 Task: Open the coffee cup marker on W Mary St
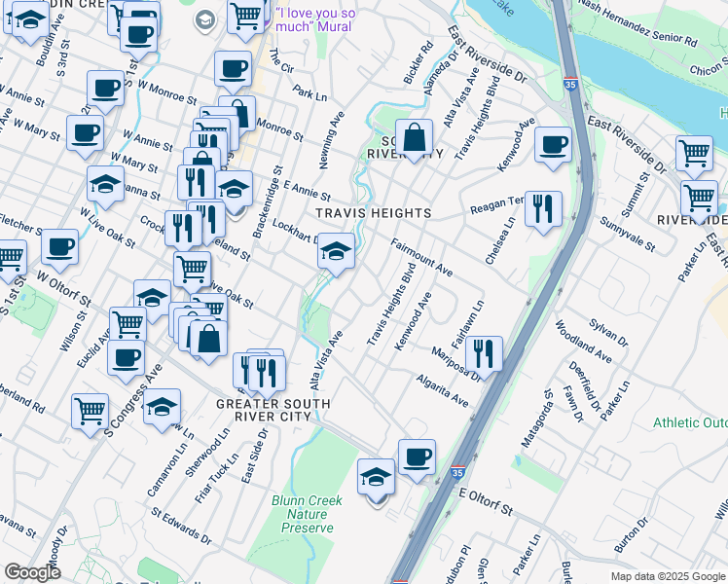click(86, 132)
